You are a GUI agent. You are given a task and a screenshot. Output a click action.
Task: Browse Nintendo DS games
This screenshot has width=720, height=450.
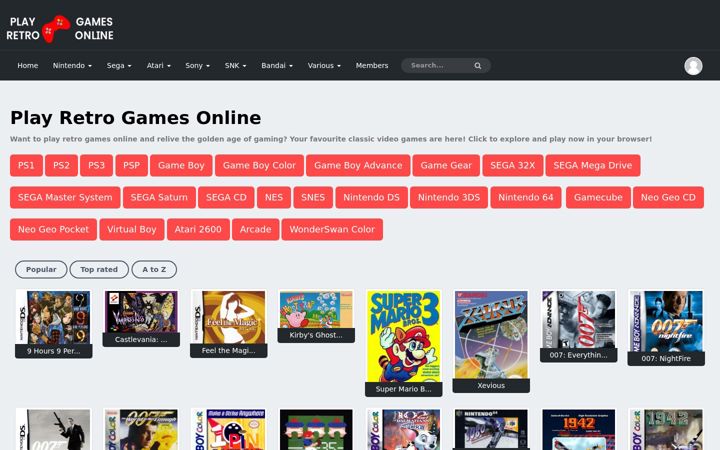tap(371, 197)
